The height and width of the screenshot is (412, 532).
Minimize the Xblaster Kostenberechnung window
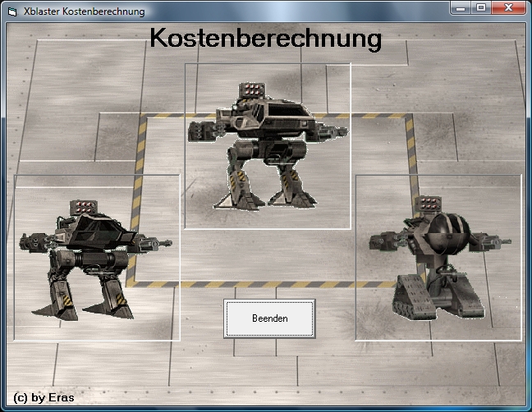click(461, 8)
